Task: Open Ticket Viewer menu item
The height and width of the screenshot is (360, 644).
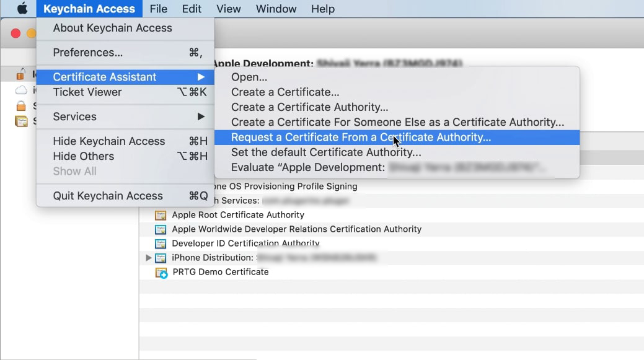Action: [125, 92]
